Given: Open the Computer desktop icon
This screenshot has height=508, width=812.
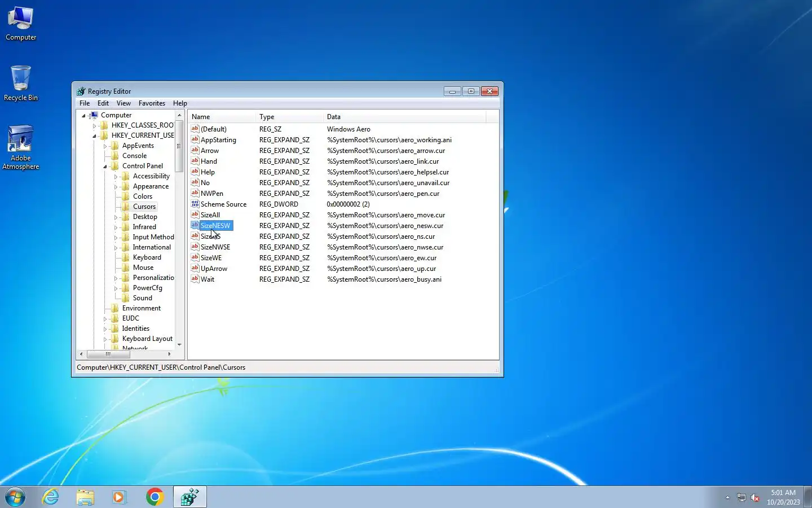Looking at the screenshot, I should [21, 24].
